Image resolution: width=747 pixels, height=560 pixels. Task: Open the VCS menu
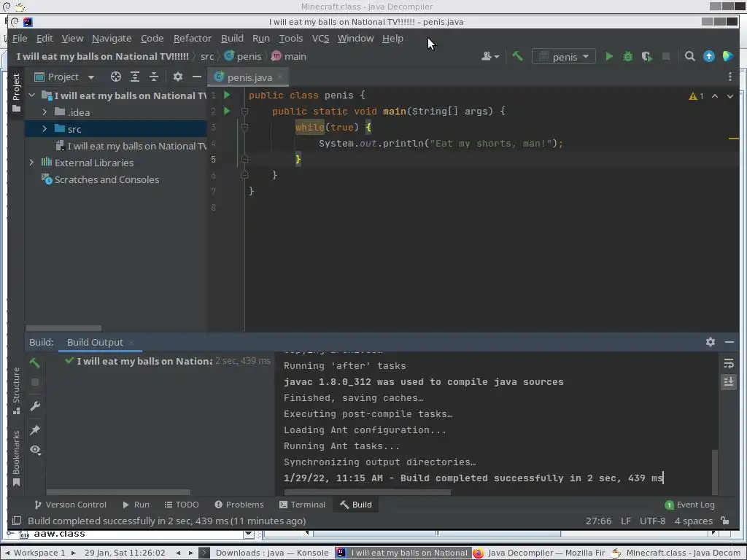[x=321, y=38]
